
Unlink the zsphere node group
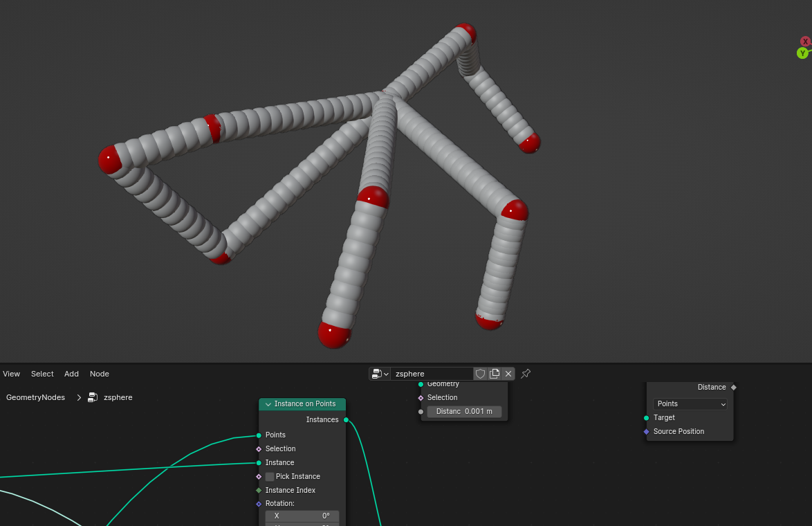(508, 374)
